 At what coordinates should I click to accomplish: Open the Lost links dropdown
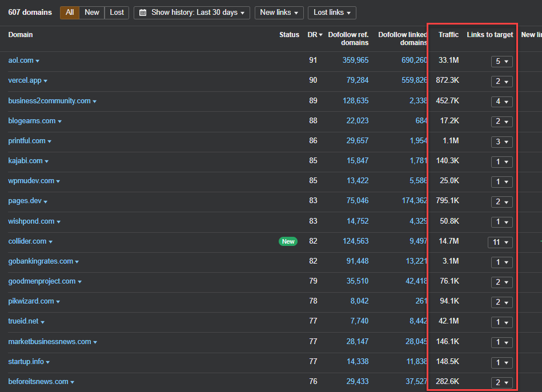pyautogui.click(x=332, y=13)
